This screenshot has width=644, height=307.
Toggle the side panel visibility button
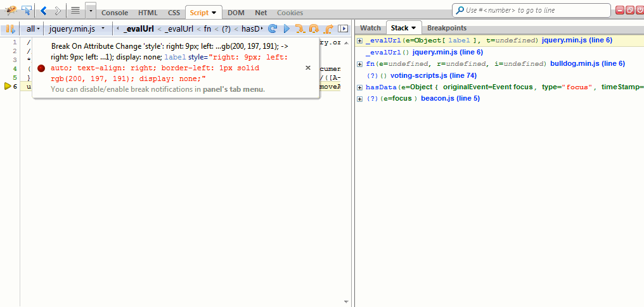click(343, 28)
